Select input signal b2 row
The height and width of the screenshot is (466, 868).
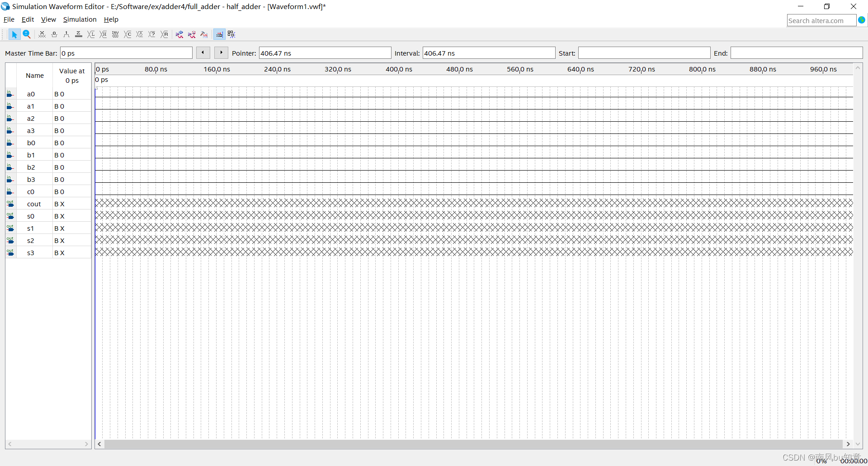(48, 167)
